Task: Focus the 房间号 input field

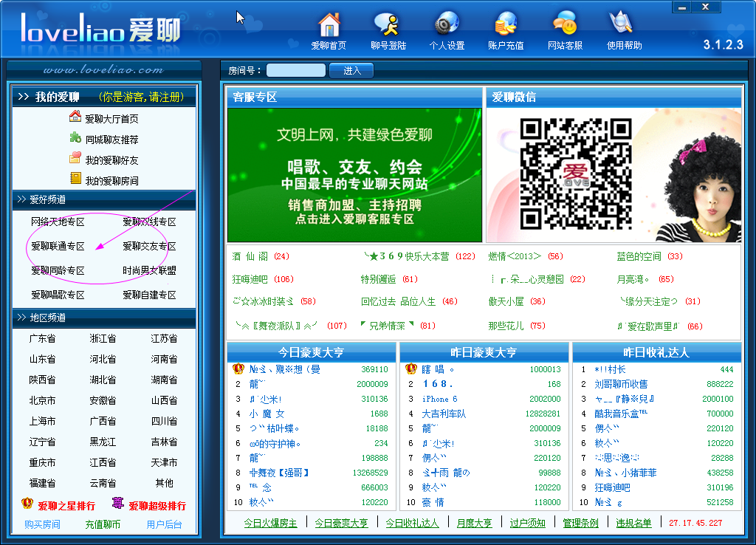Action: 296,71
